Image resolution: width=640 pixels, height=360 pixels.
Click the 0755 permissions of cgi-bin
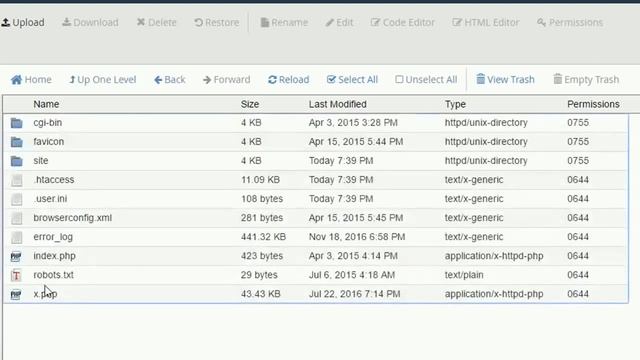pos(578,123)
